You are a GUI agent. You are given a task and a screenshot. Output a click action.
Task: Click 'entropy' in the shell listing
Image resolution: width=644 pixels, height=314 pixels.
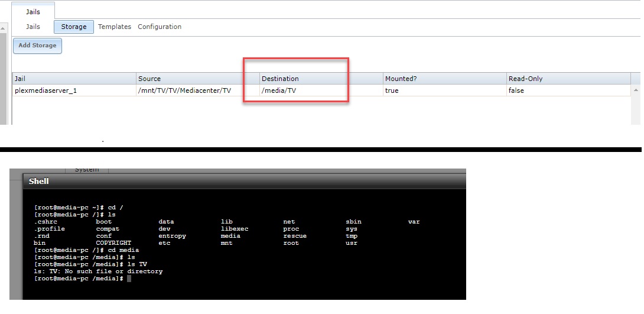[172, 236]
